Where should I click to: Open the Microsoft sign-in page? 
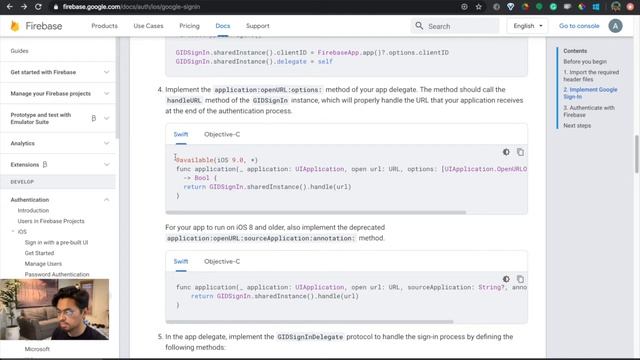click(37, 349)
